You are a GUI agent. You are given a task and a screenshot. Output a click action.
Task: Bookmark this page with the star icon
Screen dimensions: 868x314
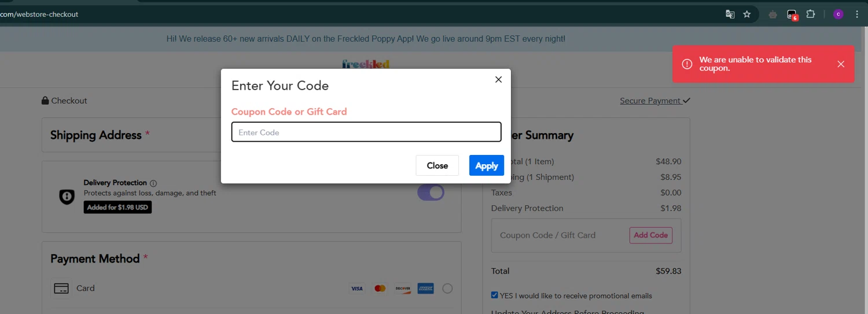(x=747, y=14)
